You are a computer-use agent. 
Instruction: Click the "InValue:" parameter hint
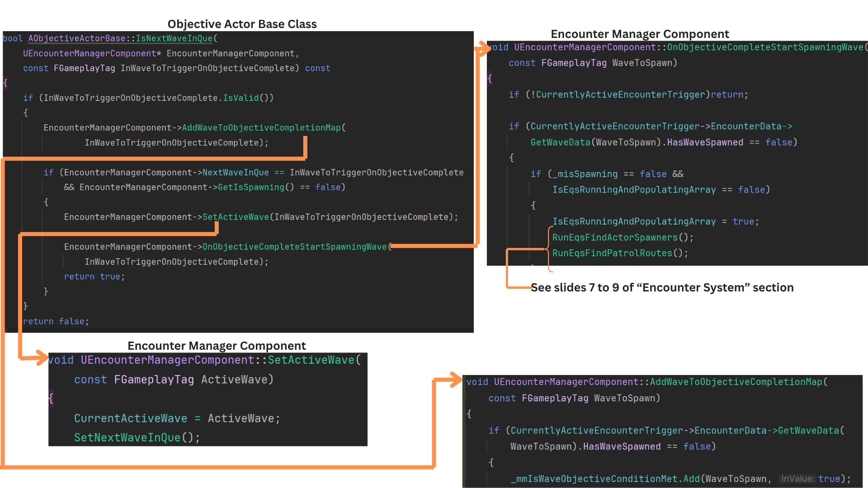797,479
